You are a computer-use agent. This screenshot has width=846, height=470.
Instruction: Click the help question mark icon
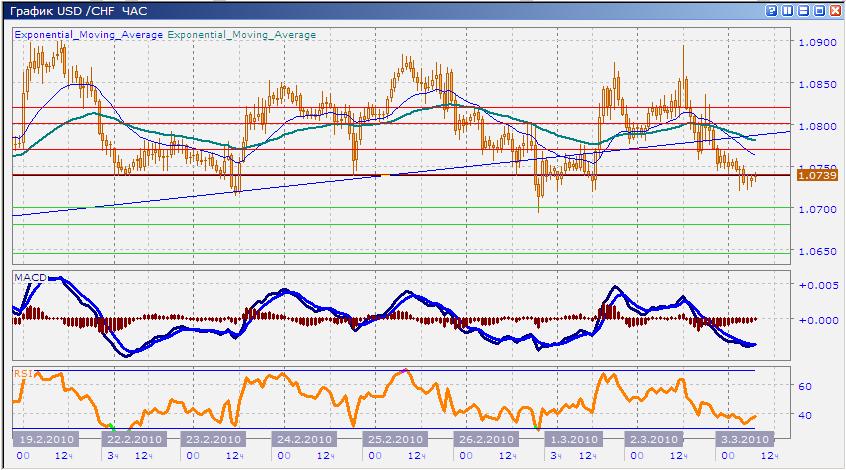[x=772, y=10]
